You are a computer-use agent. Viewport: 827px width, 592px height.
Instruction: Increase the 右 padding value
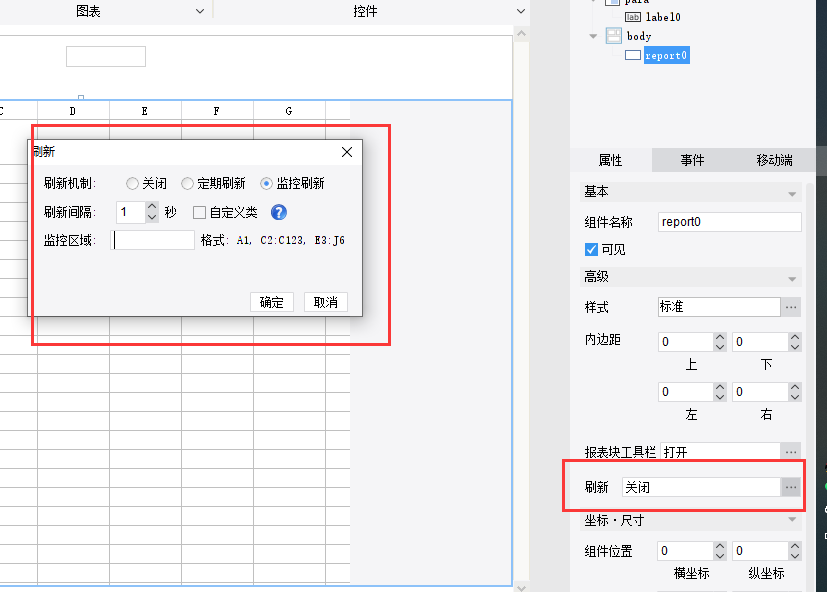(795, 387)
